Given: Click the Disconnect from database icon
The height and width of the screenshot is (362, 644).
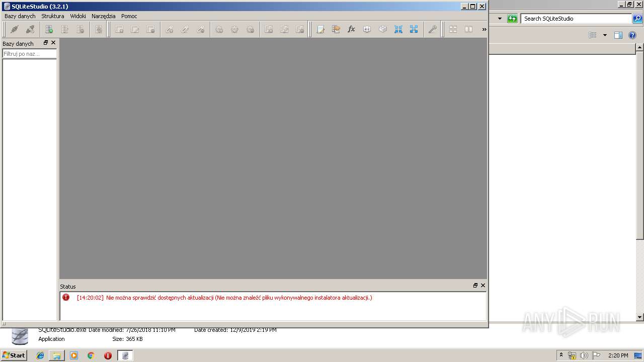Looking at the screenshot, I should [30, 29].
